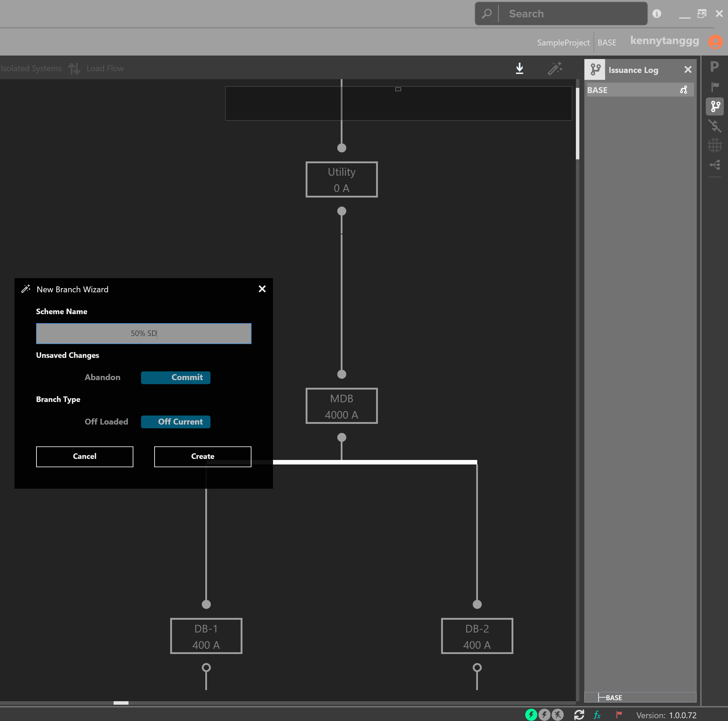Click the crossed-out dollar cost icon
The height and width of the screenshot is (721, 728).
(x=714, y=126)
